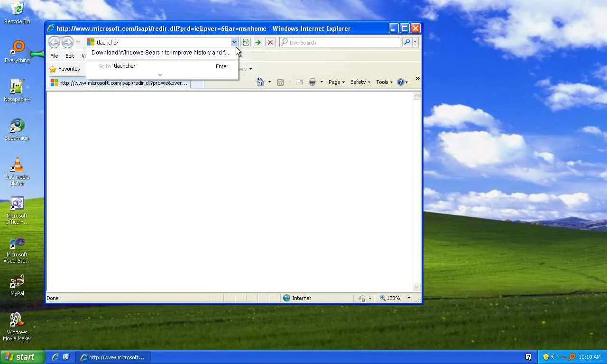Screen dimensions: 607x364
Task: Click the VLC media player desktop icon
Action: pos(17,172)
